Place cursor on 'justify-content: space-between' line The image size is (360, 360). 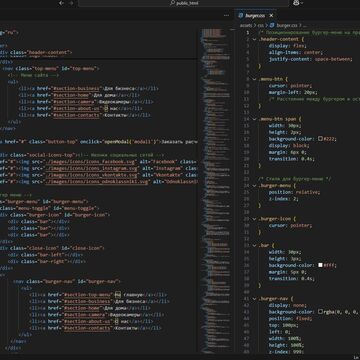click(x=310, y=59)
